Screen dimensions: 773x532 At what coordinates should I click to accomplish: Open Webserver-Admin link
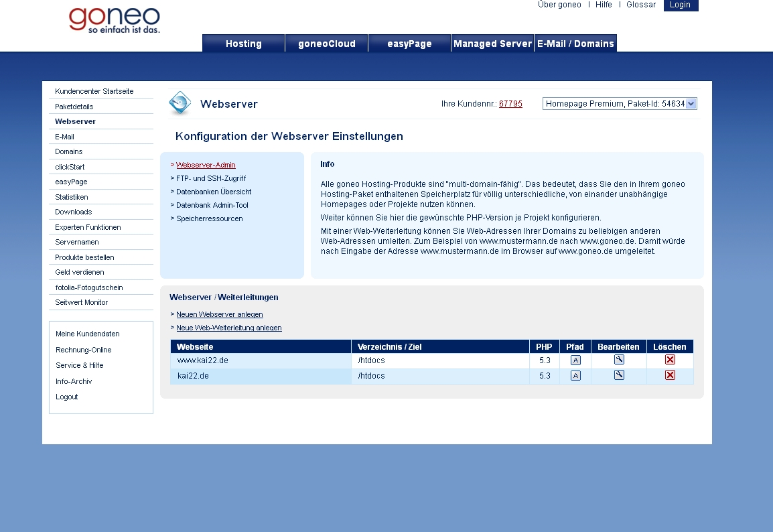coord(206,165)
